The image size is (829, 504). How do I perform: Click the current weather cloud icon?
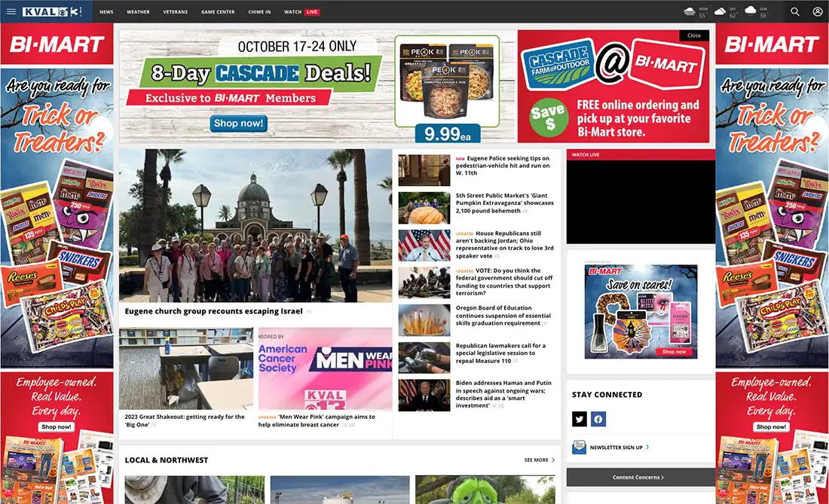click(x=690, y=11)
